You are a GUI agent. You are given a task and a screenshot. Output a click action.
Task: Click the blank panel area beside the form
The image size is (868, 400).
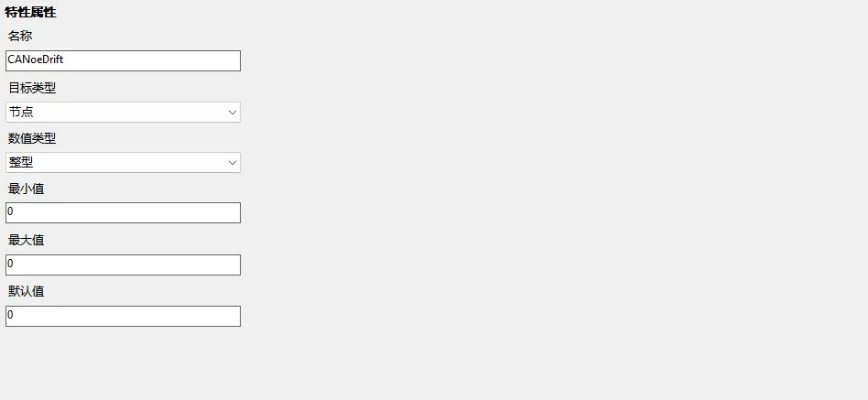coord(549,201)
